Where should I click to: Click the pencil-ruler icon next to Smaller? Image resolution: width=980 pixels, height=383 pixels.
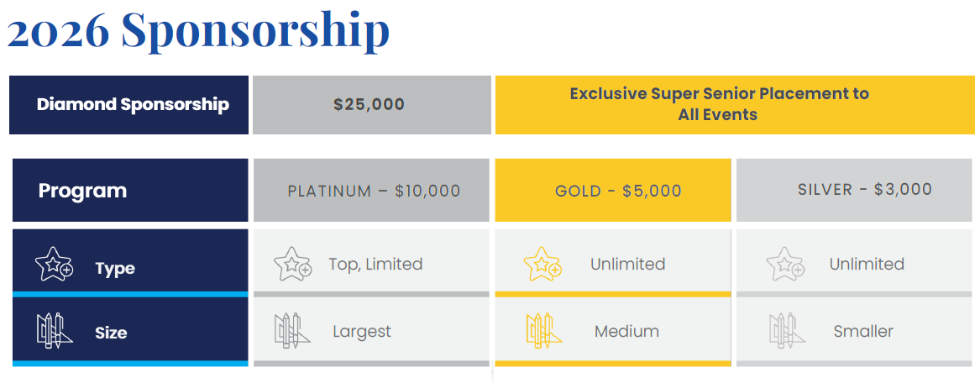click(785, 331)
